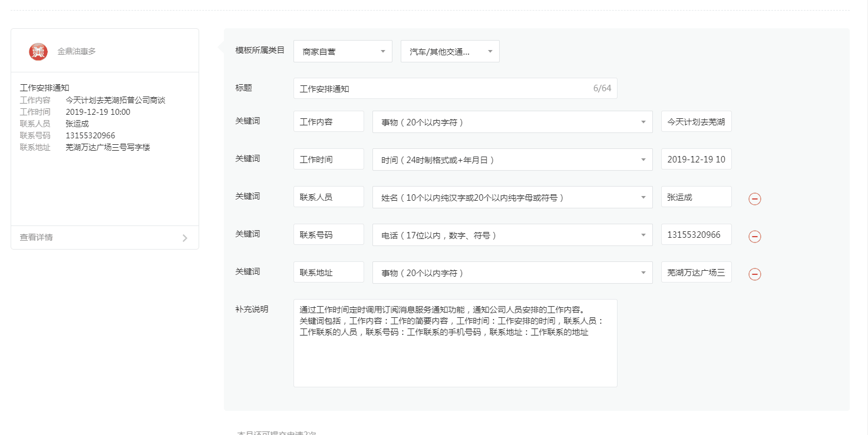Image resolution: width=868 pixels, height=435 pixels.
Task: Click the phone value field 13155320966
Action: (x=696, y=234)
